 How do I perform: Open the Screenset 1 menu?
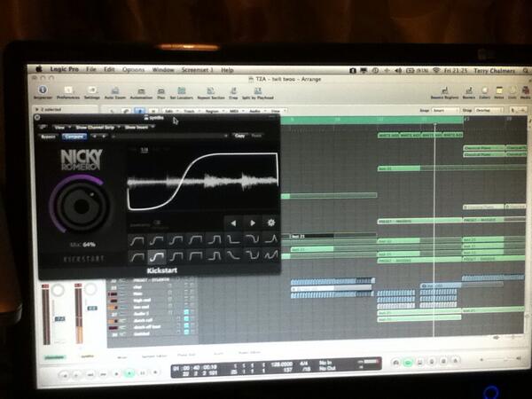click(x=197, y=70)
